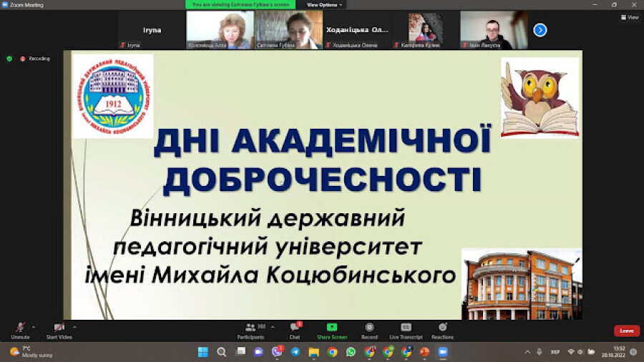This screenshot has width=644, height=362.
Task: Click the university building photo on slide
Action: click(x=522, y=284)
